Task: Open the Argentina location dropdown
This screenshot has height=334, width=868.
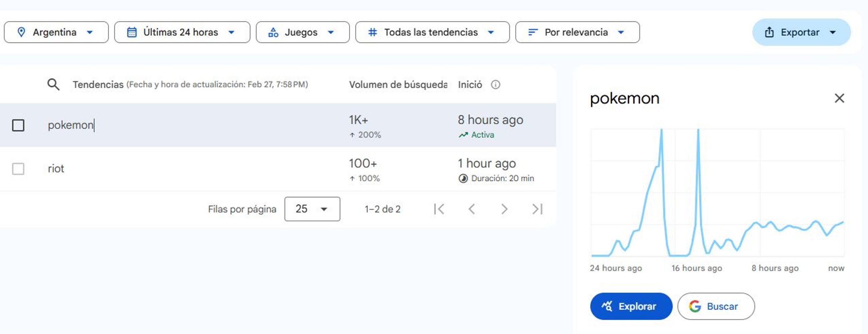Action: (x=56, y=32)
